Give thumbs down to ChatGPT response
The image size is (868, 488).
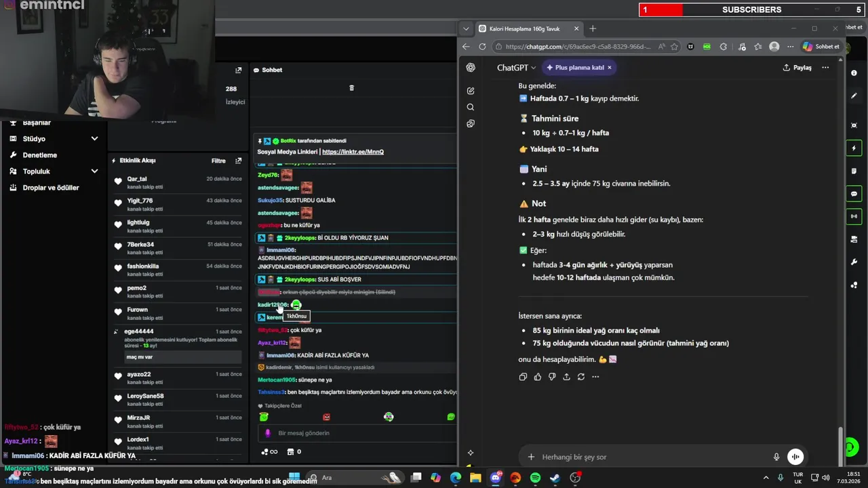tap(552, 377)
